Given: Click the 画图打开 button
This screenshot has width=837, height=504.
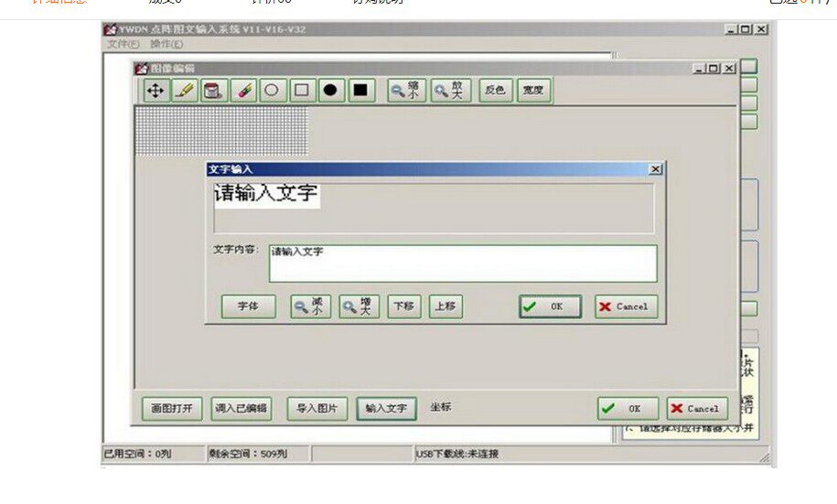Looking at the screenshot, I should (x=172, y=409).
